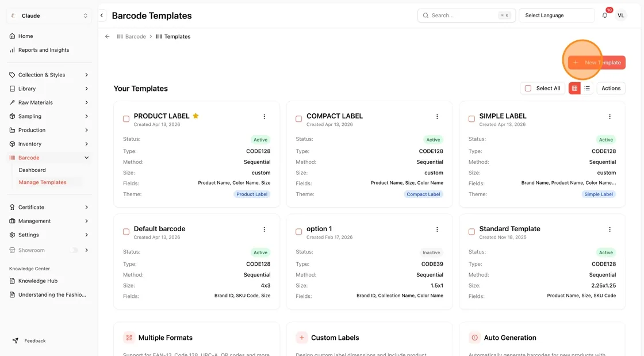Open options menu for Default barcode card
This screenshot has width=644, height=356.
(x=264, y=229)
